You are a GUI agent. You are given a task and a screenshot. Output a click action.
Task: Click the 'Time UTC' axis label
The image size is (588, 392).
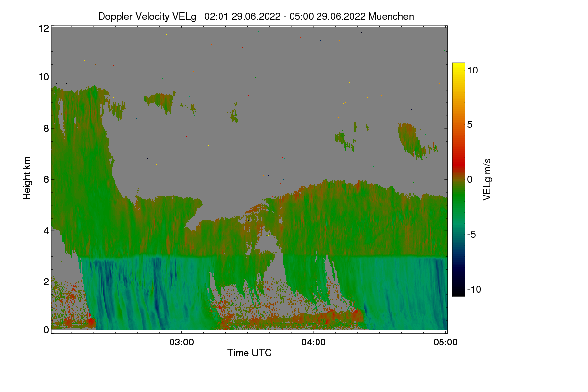click(x=249, y=353)
